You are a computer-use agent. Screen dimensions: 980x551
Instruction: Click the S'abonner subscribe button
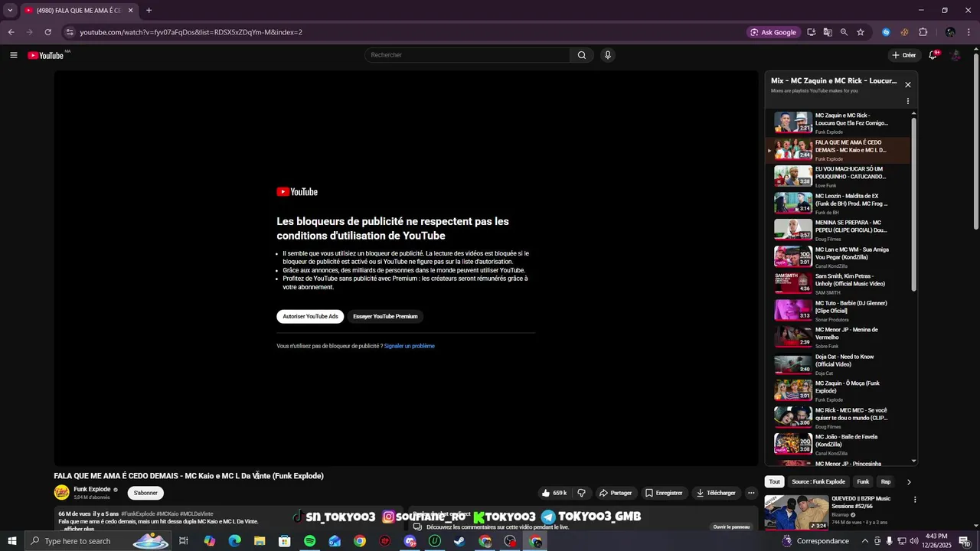[145, 493]
